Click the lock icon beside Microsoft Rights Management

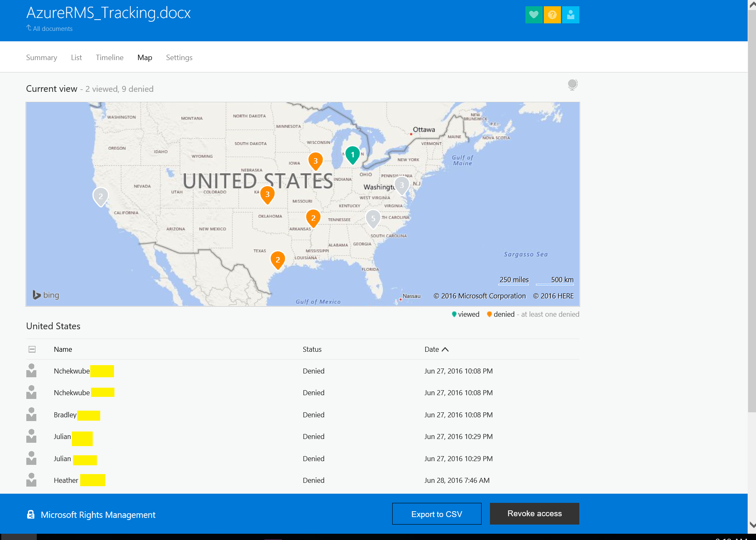tap(30, 514)
